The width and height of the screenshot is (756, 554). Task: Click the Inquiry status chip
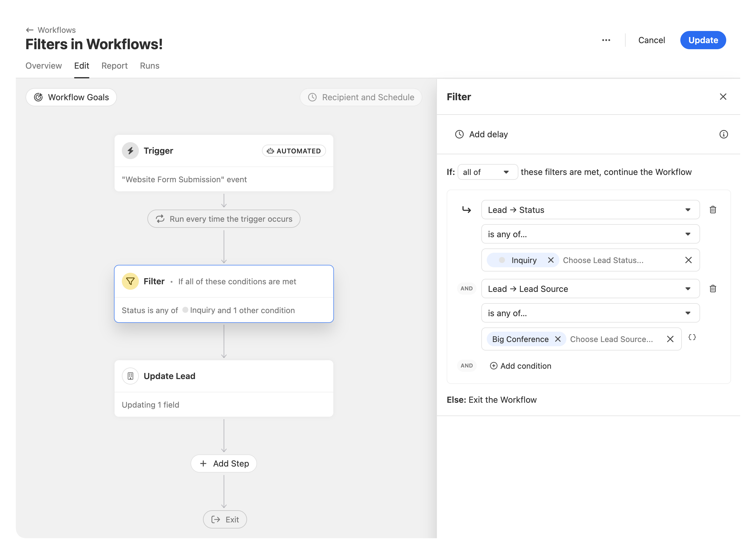pos(522,260)
